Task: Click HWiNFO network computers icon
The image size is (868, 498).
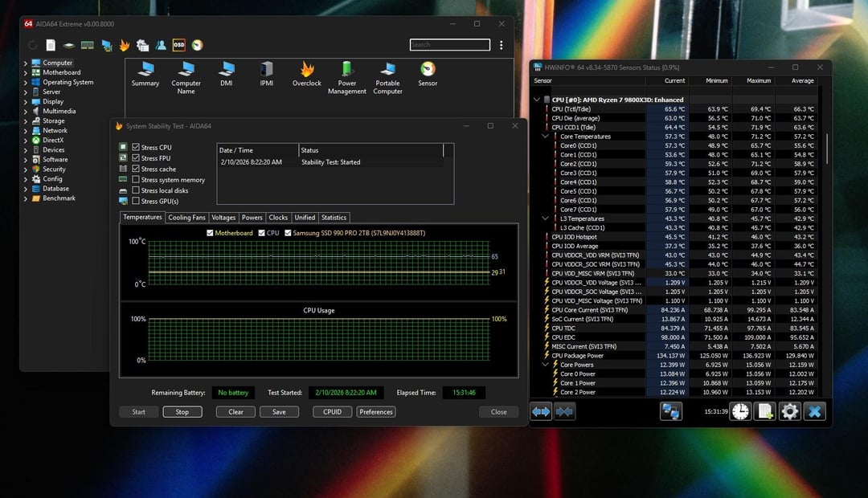Action: [671, 411]
